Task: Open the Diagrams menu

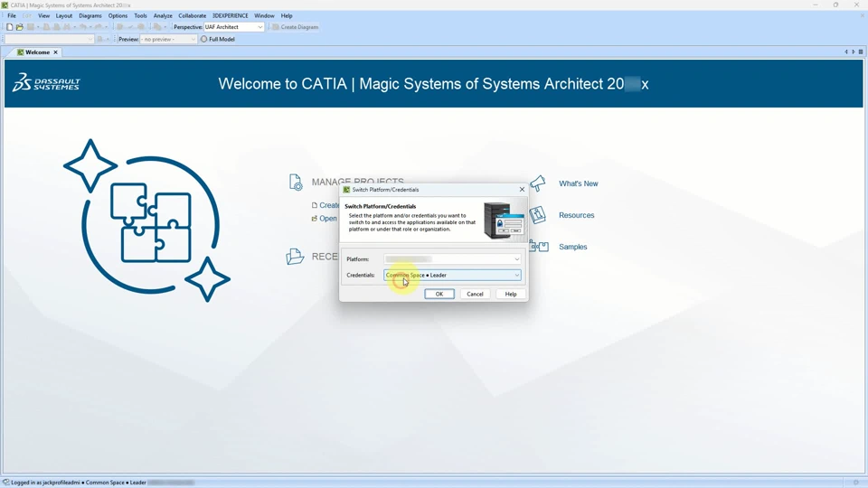Action: click(90, 16)
